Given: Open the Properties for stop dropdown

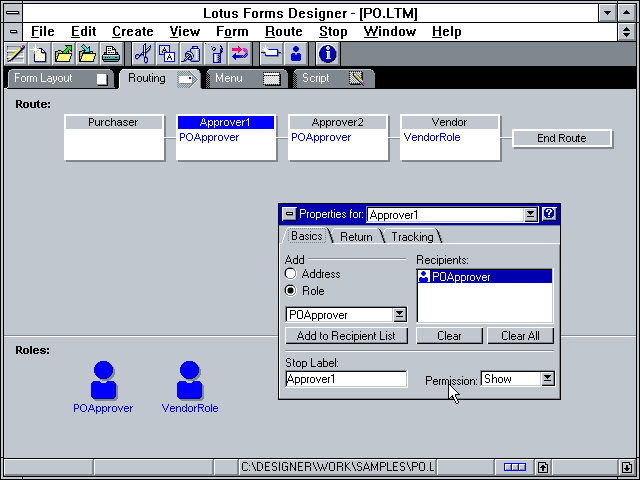Looking at the screenshot, I should click(x=530, y=215).
